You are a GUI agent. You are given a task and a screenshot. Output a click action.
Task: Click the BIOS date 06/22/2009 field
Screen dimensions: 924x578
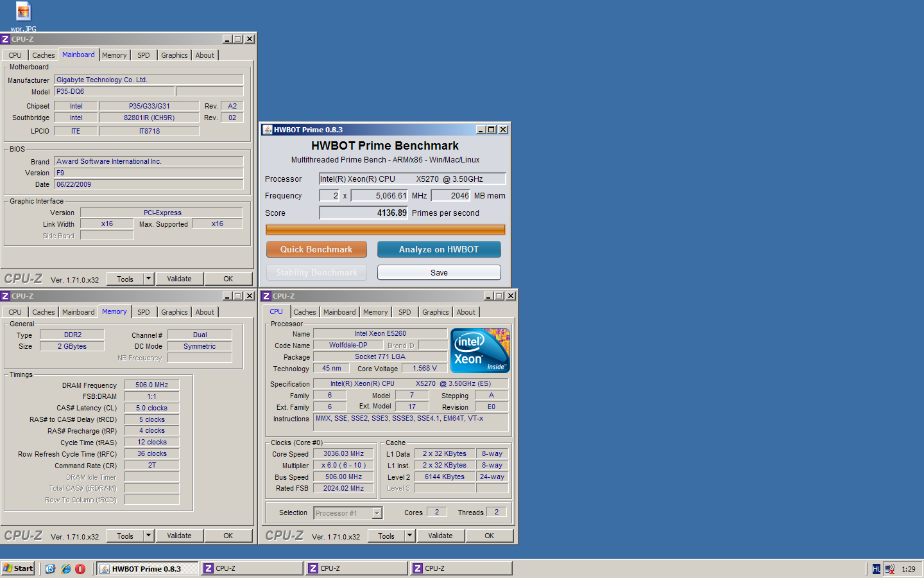tap(149, 184)
